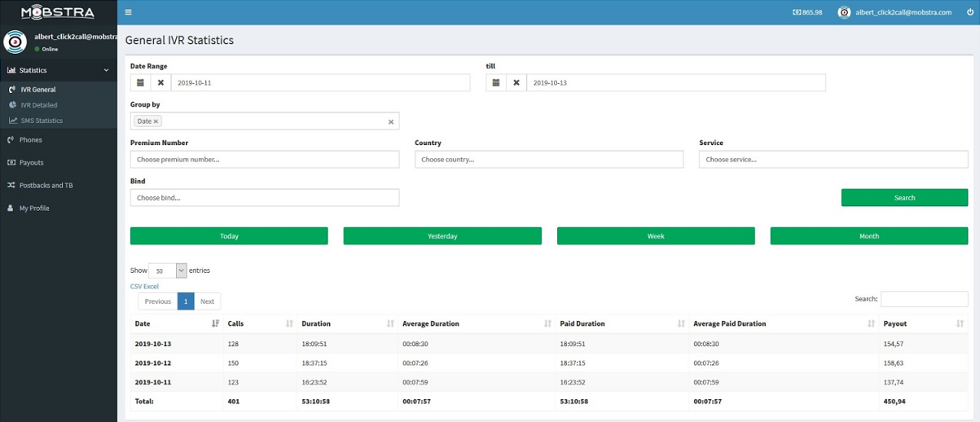Open IVR General statistics page
Screen dimensions: 980x422
tap(38, 89)
